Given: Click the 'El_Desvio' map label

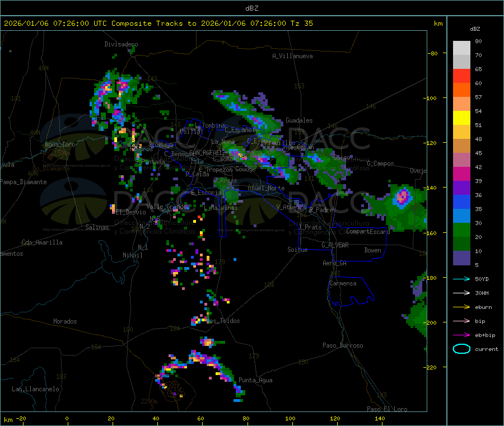Looking at the screenshot, I should click(x=131, y=212).
